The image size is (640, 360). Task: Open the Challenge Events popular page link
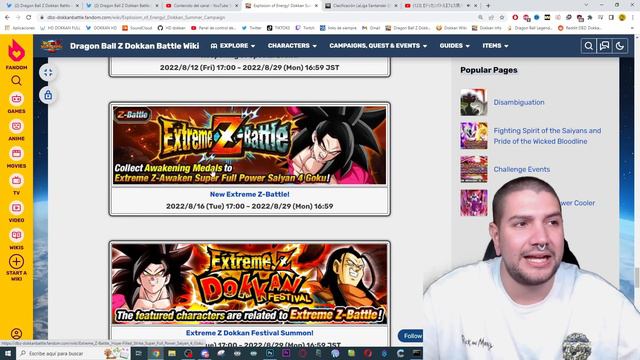coord(522,169)
